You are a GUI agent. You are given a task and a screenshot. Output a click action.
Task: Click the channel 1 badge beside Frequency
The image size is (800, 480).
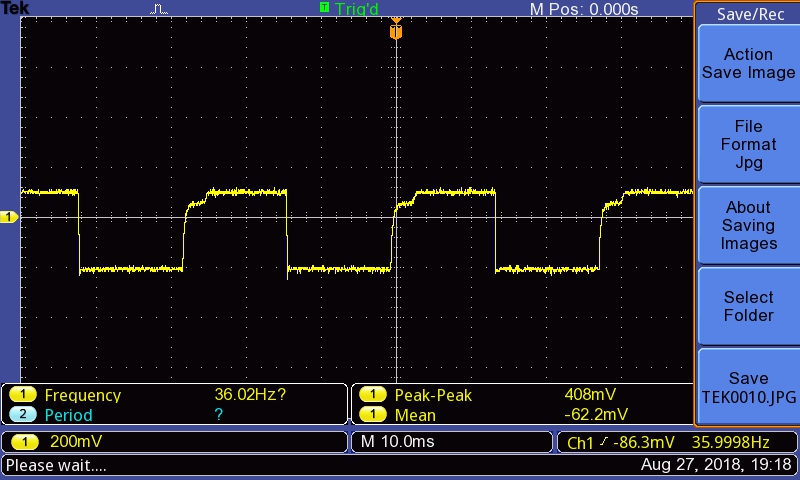click(x=22, y=395)
